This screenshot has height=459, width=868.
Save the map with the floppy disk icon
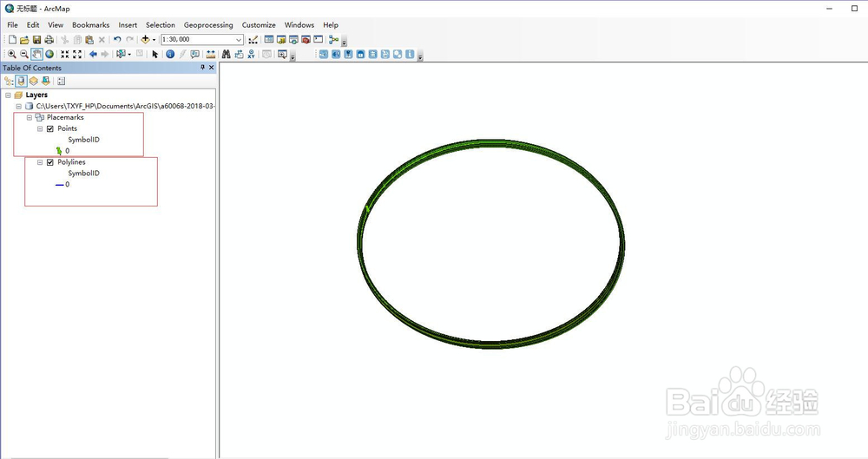point(36,40)
